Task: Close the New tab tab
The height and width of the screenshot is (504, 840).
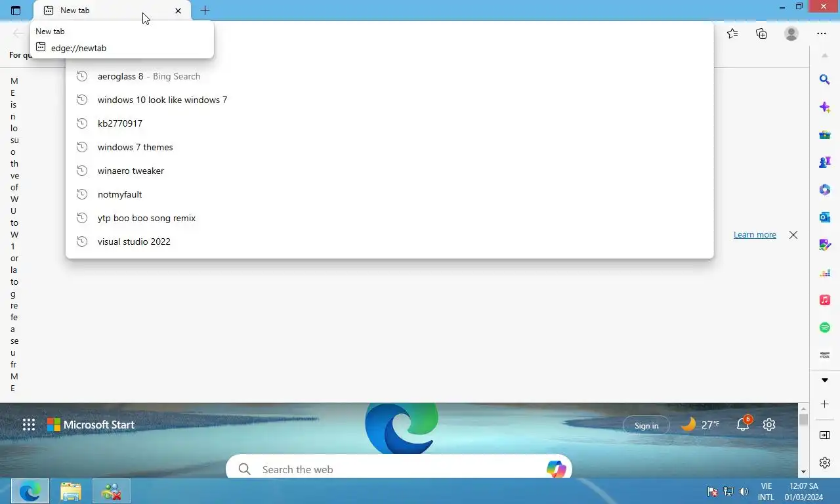Action: 178,10
